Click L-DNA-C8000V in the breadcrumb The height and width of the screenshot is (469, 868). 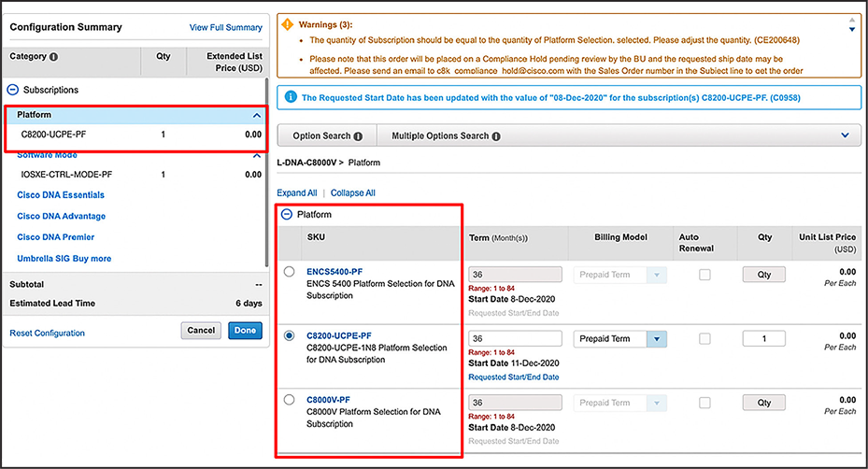[x=306, y=163]
